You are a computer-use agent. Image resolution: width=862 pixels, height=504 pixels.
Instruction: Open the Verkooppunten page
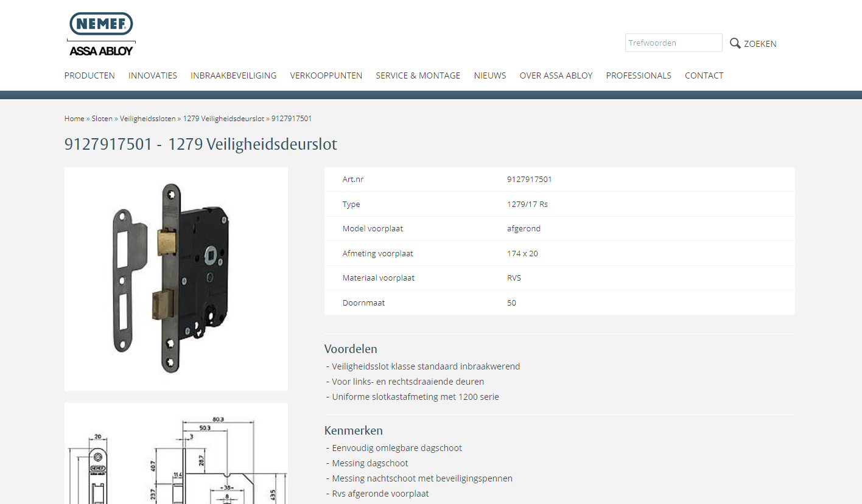326,75
